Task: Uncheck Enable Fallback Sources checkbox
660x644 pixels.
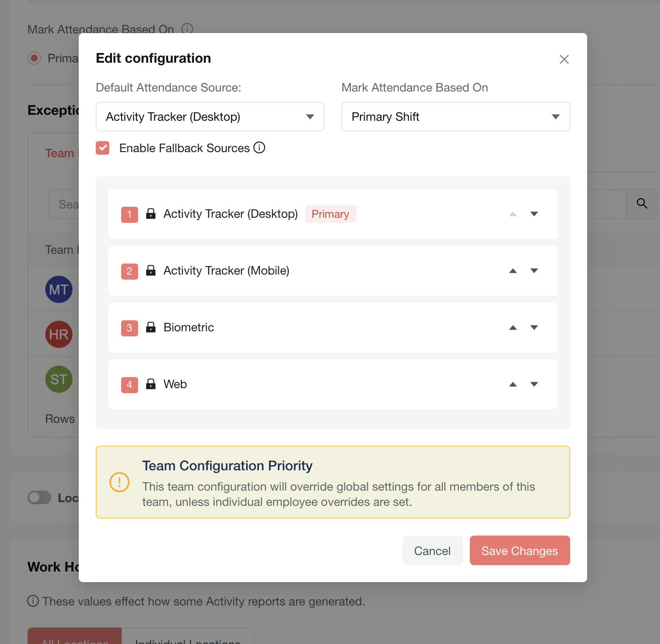Action: click(103, 148)
